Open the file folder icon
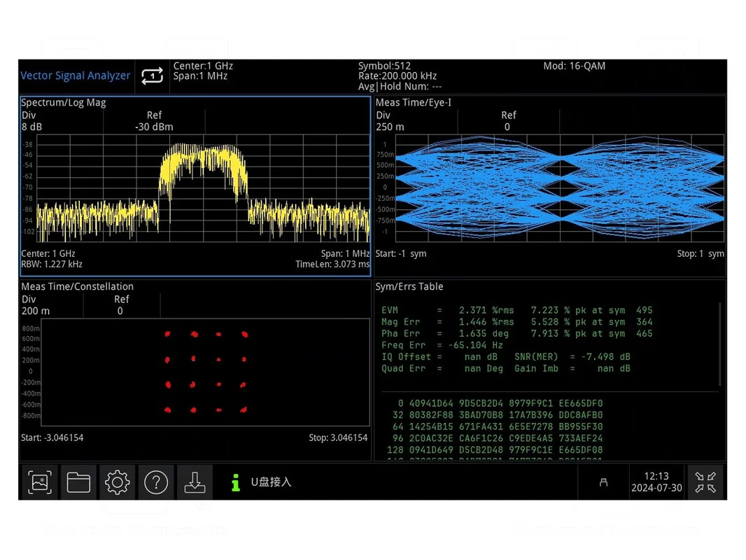Viewport: 746px width, 560px height. click(78, 482)
